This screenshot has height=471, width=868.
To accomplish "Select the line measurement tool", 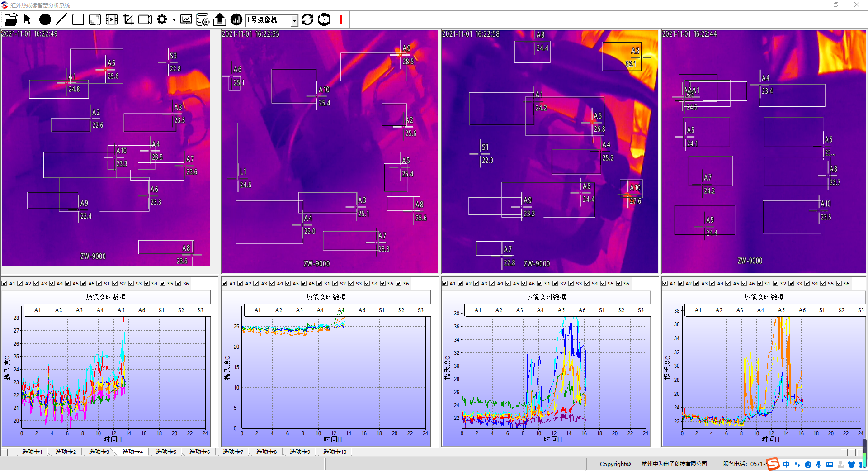I will 61,19.
